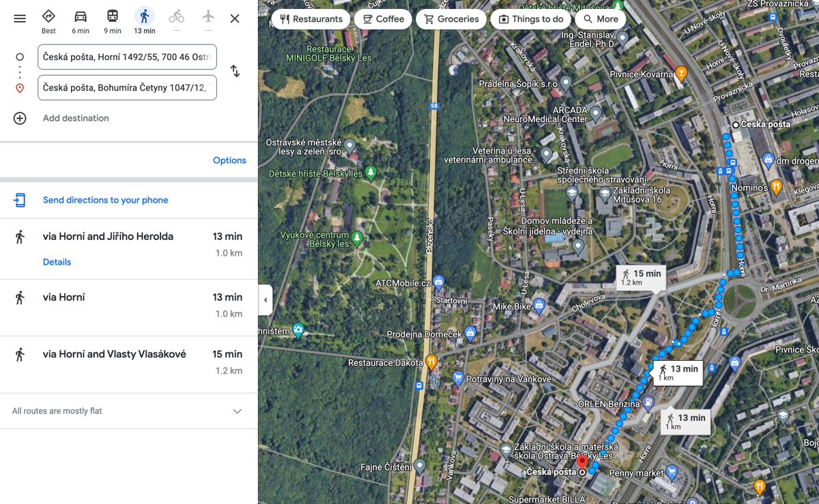Image resolution: width=819 pixels, height=504 pixels.
Task: Click the Mike Bike shop pin
Action: 539,306
